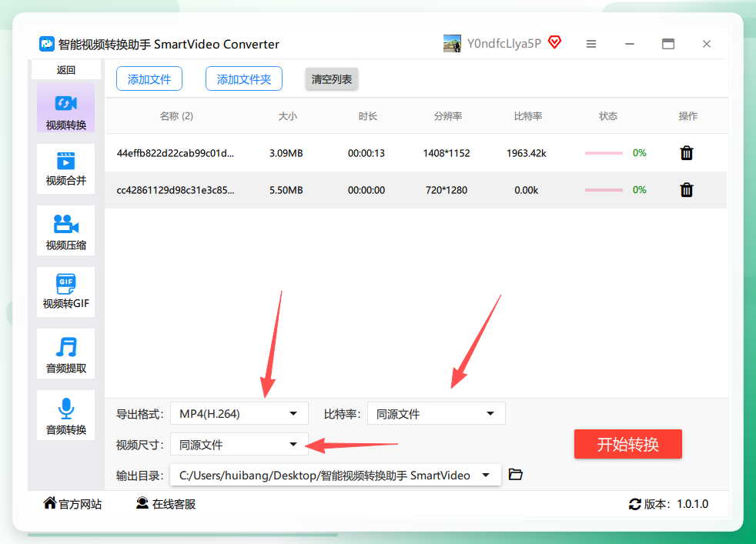Screen dimensions: 756x544
Task: Click the SmartVideo Converter app logo
Action: tap(47, 44)
